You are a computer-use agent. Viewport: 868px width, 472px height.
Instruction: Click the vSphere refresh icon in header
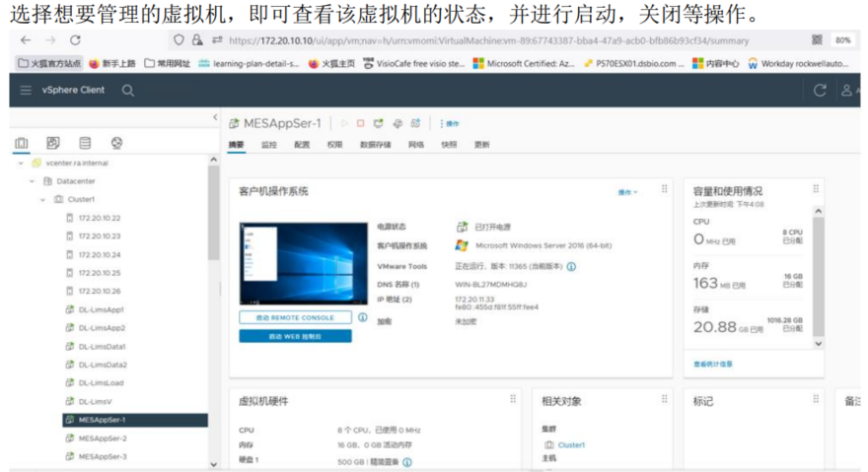coord(819,90)
